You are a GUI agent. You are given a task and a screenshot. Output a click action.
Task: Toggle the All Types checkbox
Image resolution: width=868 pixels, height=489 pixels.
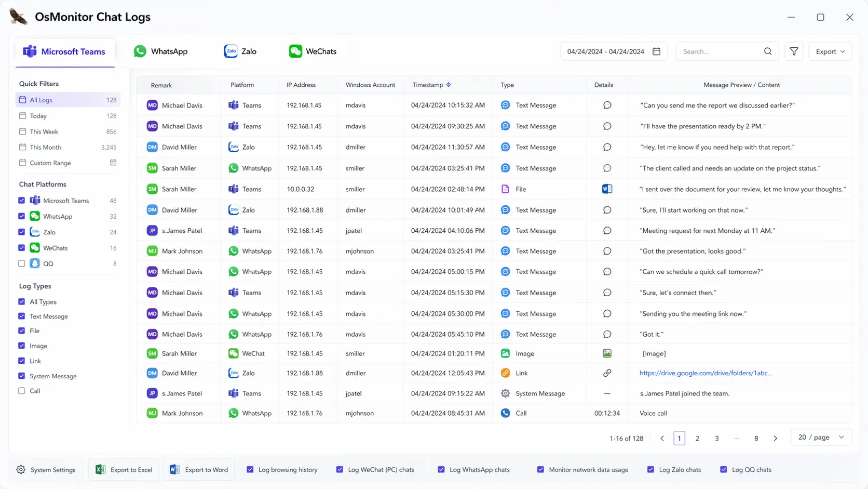click(22, 302)
